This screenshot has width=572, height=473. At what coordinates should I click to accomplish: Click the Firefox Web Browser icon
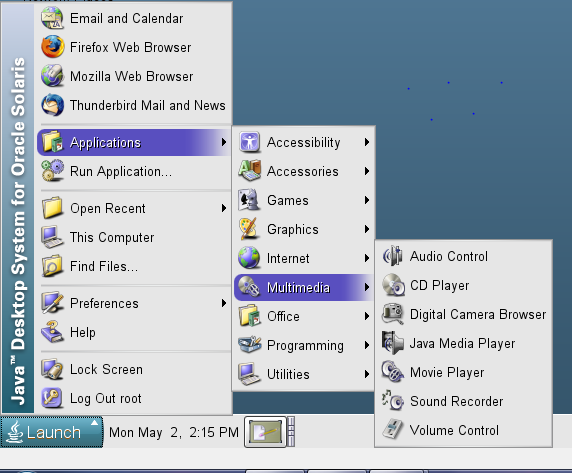coord(52,47)
